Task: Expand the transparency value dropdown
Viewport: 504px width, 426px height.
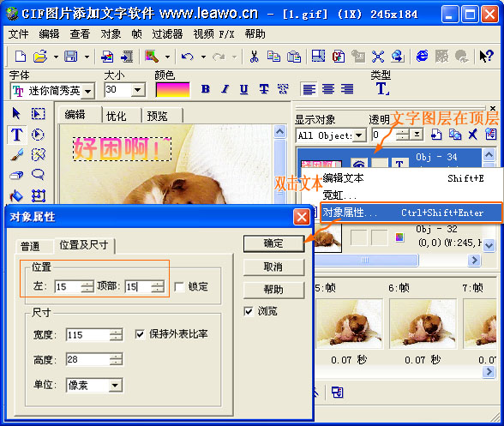Action: pos(417,135)
